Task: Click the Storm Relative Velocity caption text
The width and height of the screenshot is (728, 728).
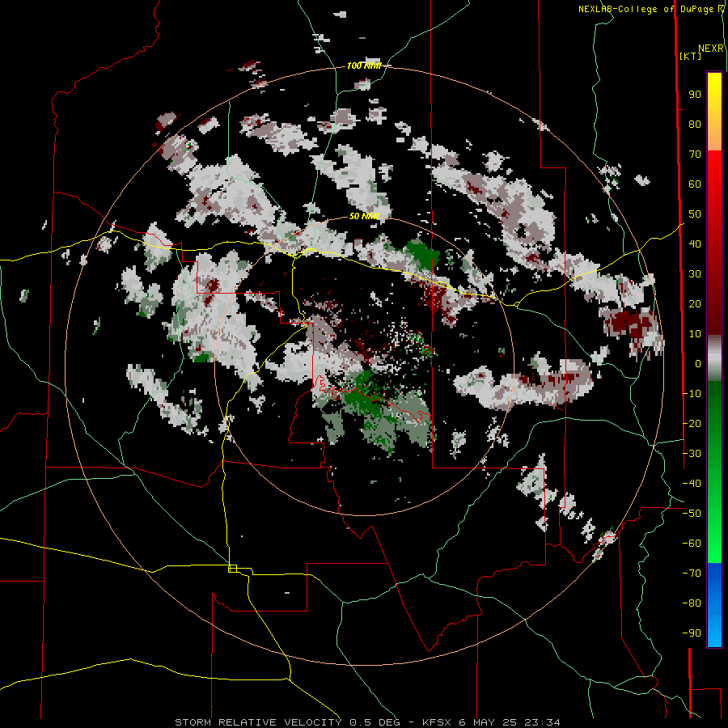Action: [367, 722]
